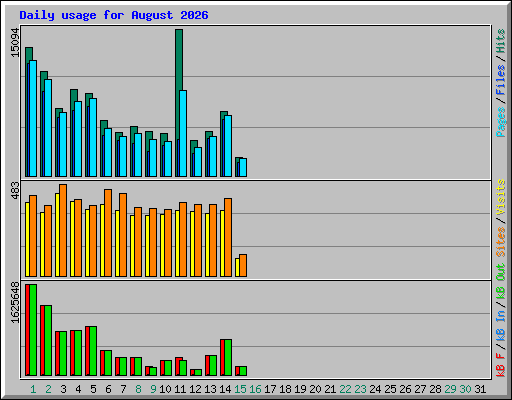The width and height of the screenshot is (512, 400).
Task: Click day 15 on the x-axis
Action: pos(240,389)
